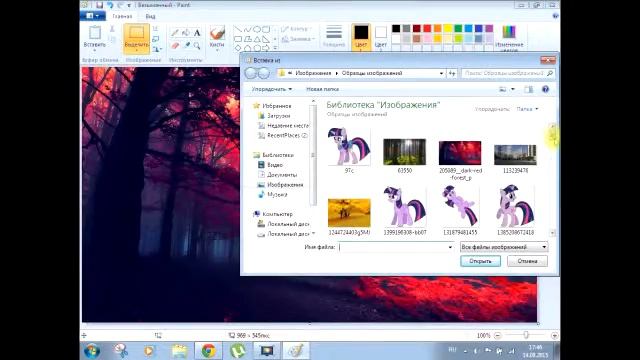Pick the yellow color swatch in palette
The image size is (640, 360).
pos(448,28)
